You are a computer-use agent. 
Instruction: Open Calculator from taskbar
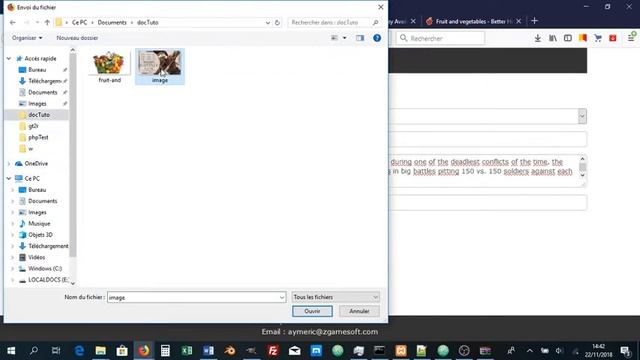(165, 351)
